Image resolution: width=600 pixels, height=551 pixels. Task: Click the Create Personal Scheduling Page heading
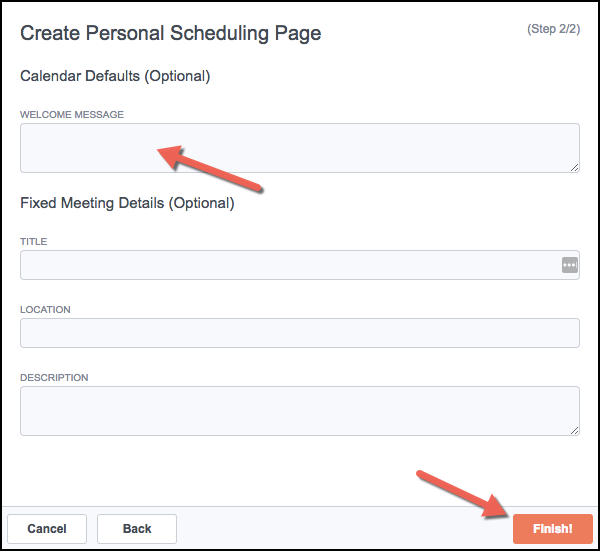pos(171,33)
